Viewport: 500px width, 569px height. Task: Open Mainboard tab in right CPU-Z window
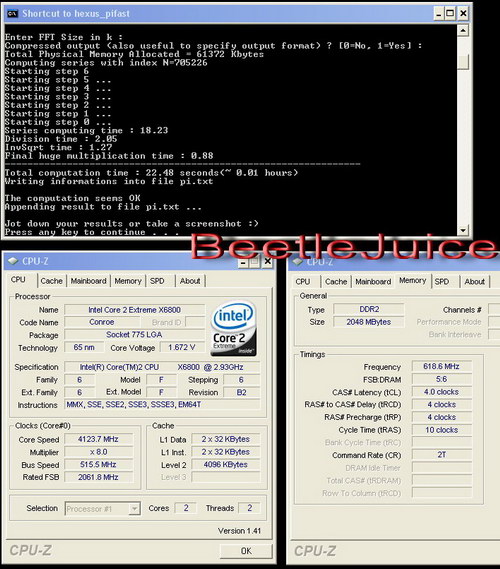tap(373, 282)
